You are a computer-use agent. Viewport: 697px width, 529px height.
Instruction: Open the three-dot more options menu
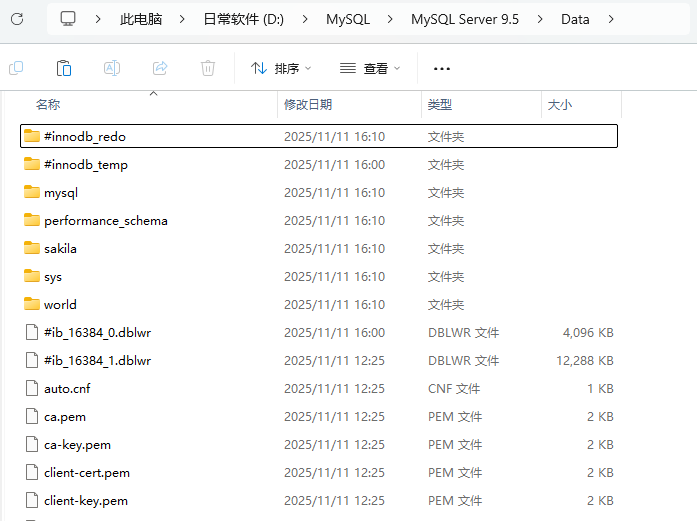(441, 68)
